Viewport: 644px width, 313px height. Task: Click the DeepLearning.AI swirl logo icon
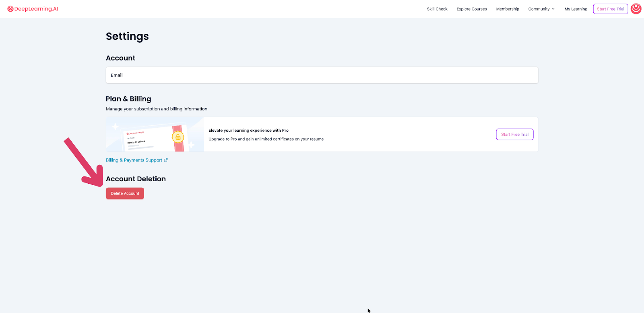[10, 9]
